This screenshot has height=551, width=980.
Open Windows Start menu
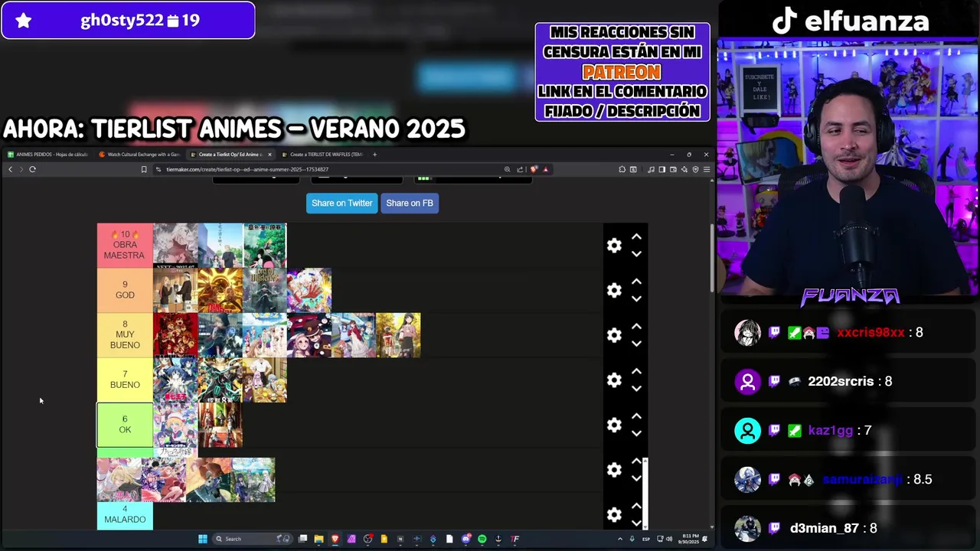(202, 539)
